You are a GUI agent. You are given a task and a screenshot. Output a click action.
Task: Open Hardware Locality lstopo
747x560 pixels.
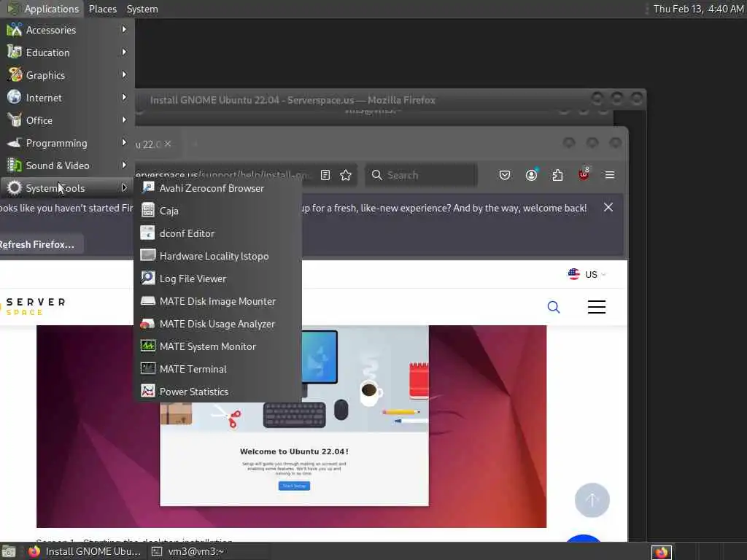tap(217, 256)
